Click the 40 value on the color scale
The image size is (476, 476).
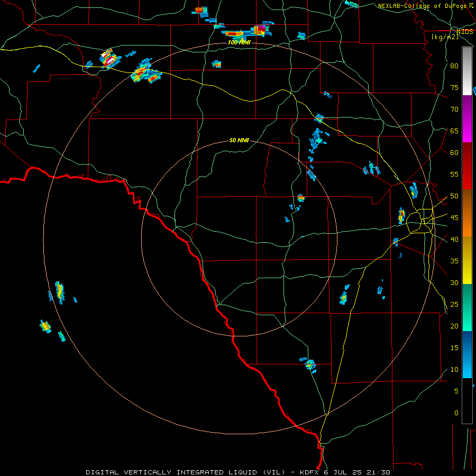454,240
